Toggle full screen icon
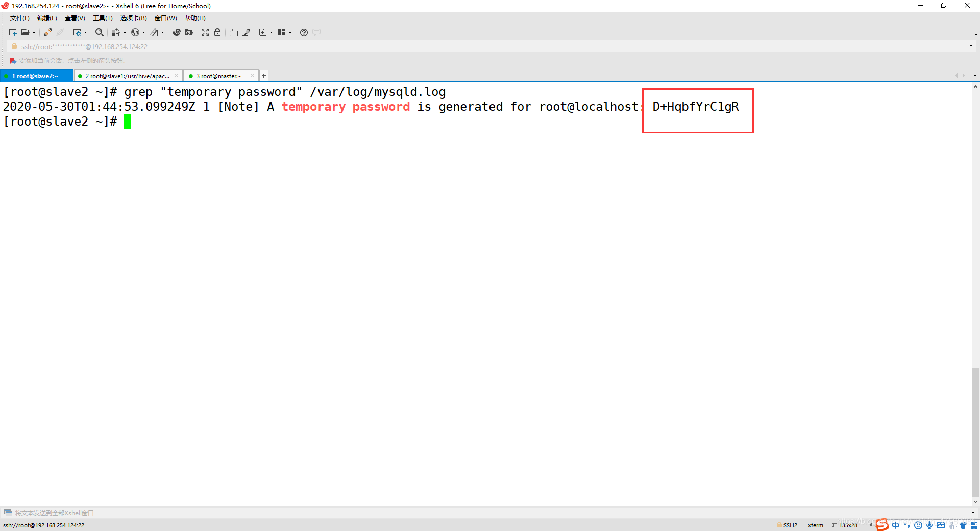Image resolution: width=980 pixels, height=531 pixels. [205, 32]
